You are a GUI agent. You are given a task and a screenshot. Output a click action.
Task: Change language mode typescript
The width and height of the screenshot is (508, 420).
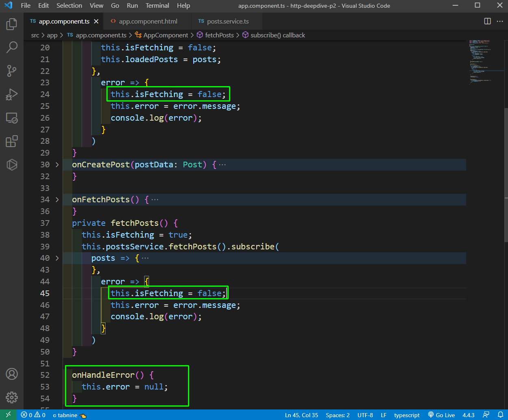[x=407, y=415]
